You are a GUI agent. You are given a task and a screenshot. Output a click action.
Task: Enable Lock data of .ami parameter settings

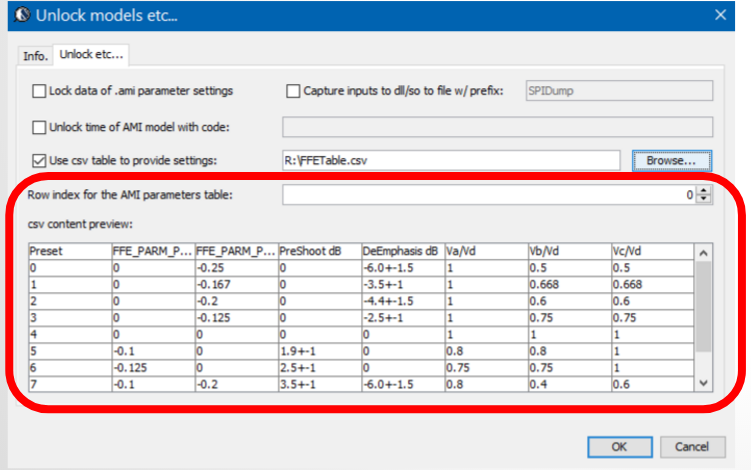click(x=40, y=91)
